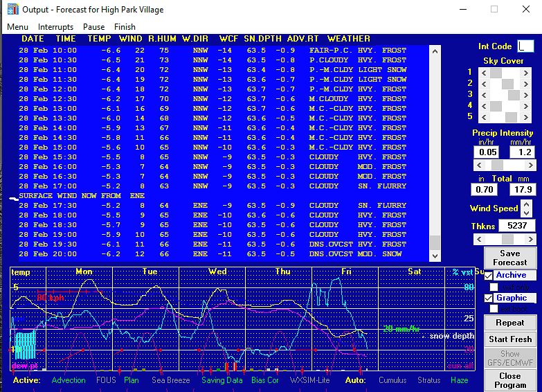Click the right arrow of Sky Cover row 3
The height and width of the screenshot is (392, 542).
[526, 95]
